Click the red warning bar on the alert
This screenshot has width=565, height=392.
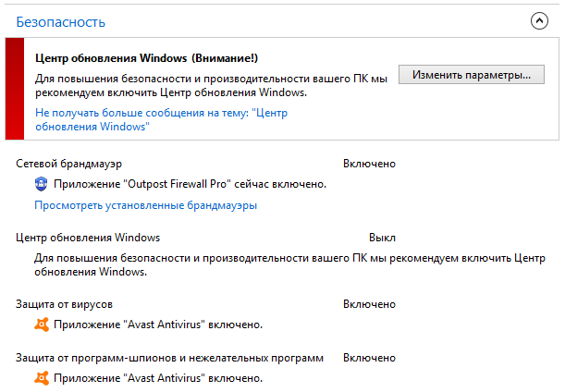click(15, 89)
